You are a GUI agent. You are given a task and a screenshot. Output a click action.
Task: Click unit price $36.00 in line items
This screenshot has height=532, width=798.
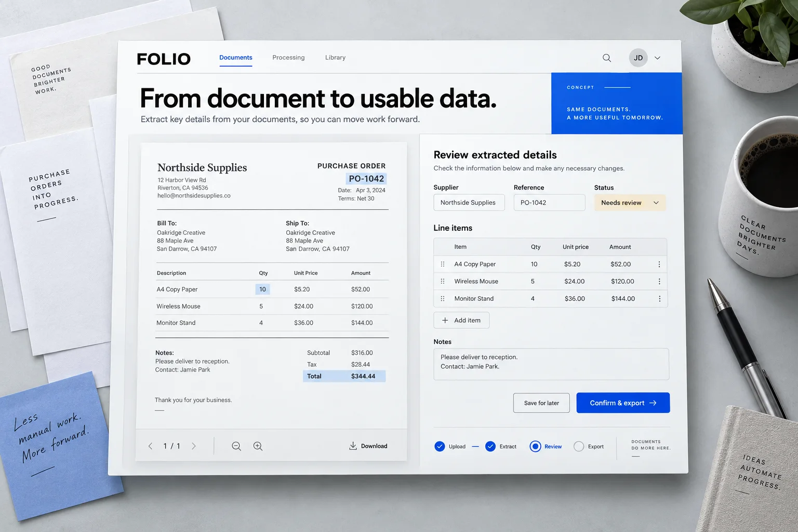(x=575, y=299)
